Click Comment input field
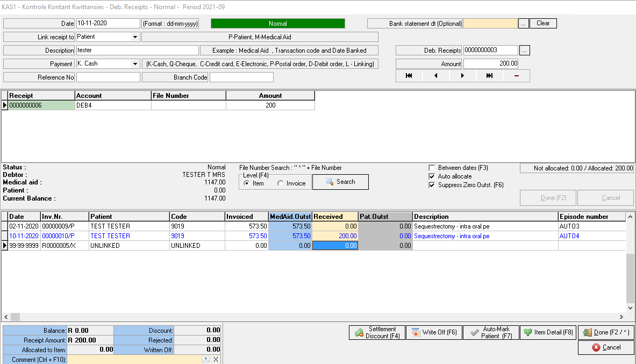The height and width of the screenshot is (364, 636). coord(134,360)
